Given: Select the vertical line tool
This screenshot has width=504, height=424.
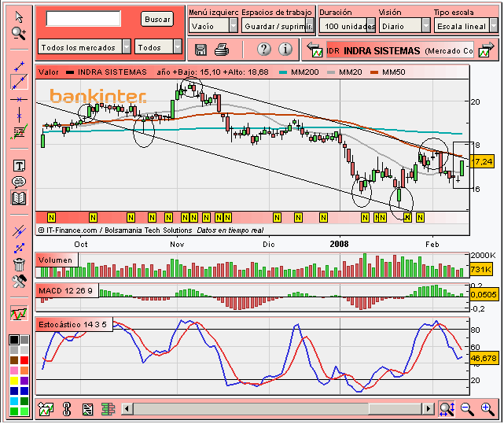Looking at the screenshot, I should 19,115.
